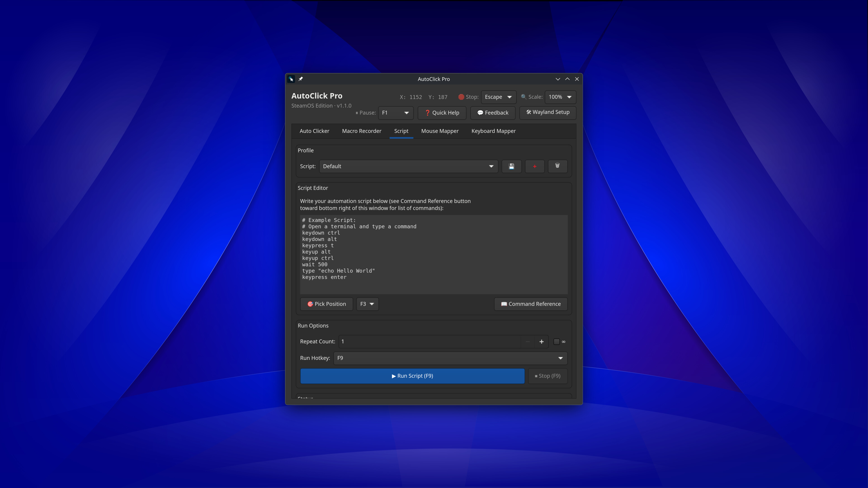868x488 pixels.
Task: Open the Scale dropdown showing 100%
Action: click(x=560, y=97)
